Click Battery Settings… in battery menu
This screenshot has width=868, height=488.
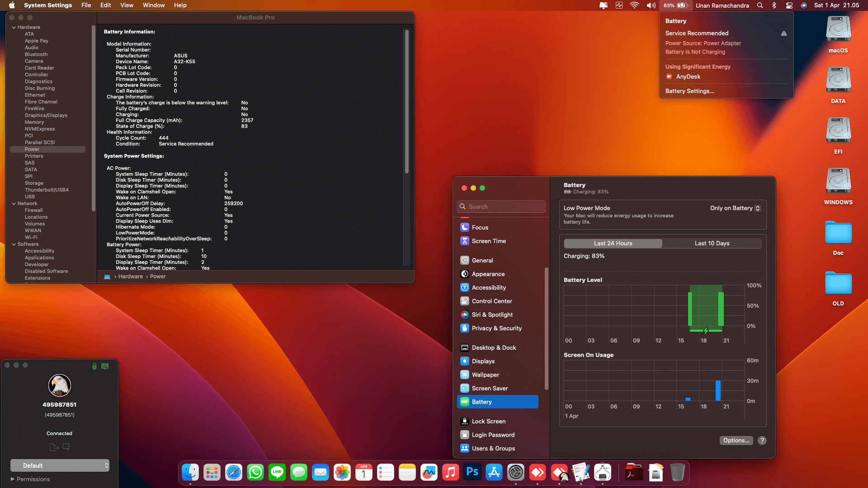689,91
